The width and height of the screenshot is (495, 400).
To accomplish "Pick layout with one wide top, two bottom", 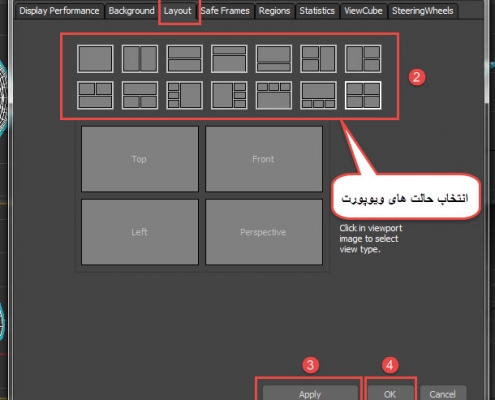I will tap(140, 95).
